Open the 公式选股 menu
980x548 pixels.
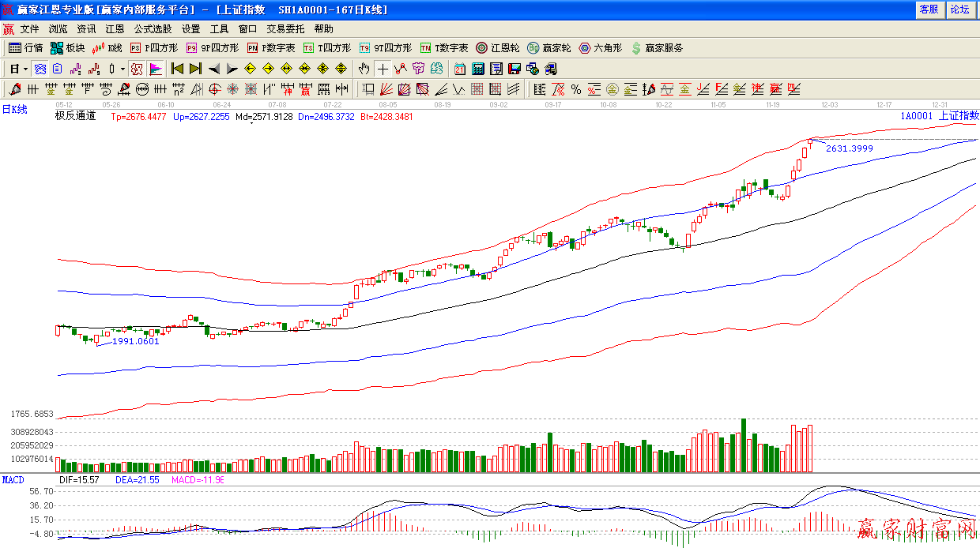coord(153,28)
